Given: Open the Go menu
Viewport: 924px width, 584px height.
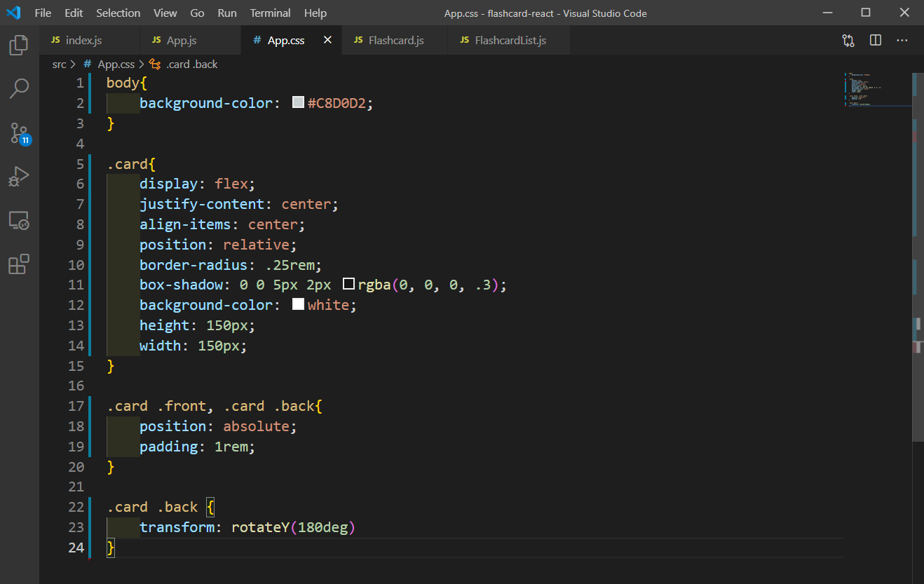Looking at the screenshot, I should coord(198,13).
